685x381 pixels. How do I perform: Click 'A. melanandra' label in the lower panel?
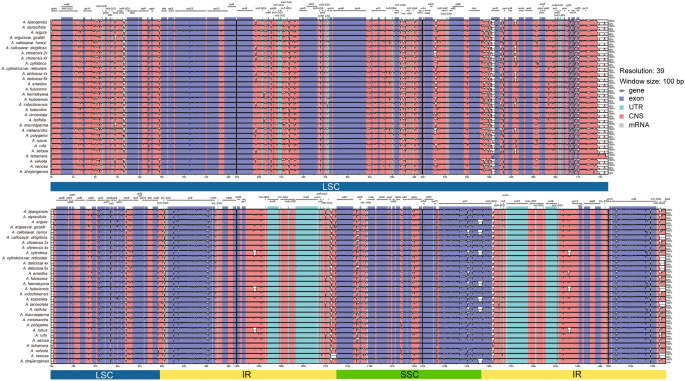[x=36, y=320]
